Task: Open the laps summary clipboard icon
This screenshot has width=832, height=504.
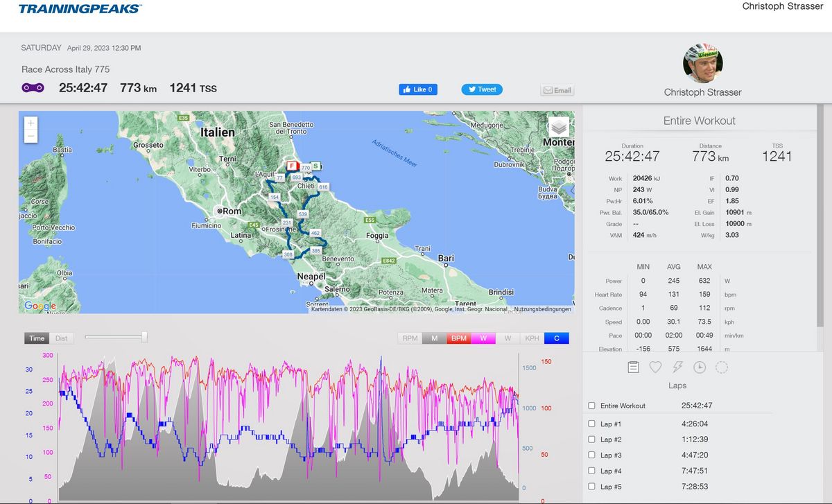Action: 633,367
